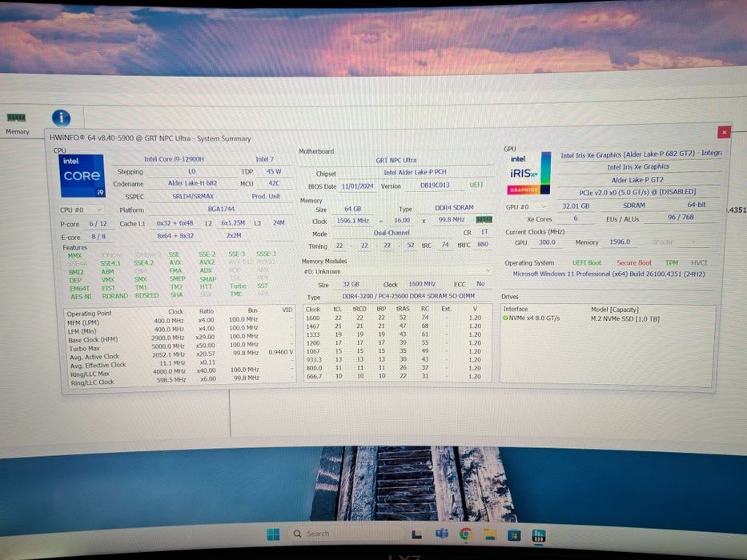747x560 pixels.
Task: Click the module size 32 GB value
Action: click(x=351, y=284)
